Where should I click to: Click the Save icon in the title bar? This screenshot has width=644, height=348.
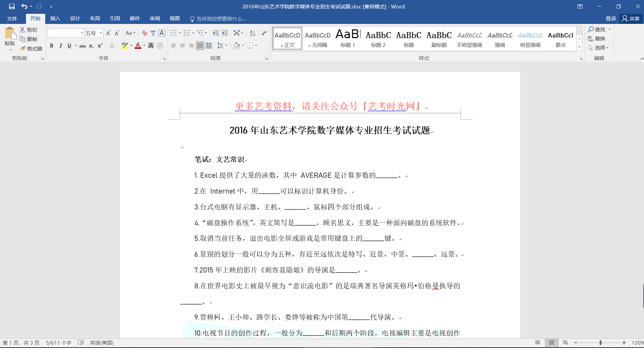point(12,6)
